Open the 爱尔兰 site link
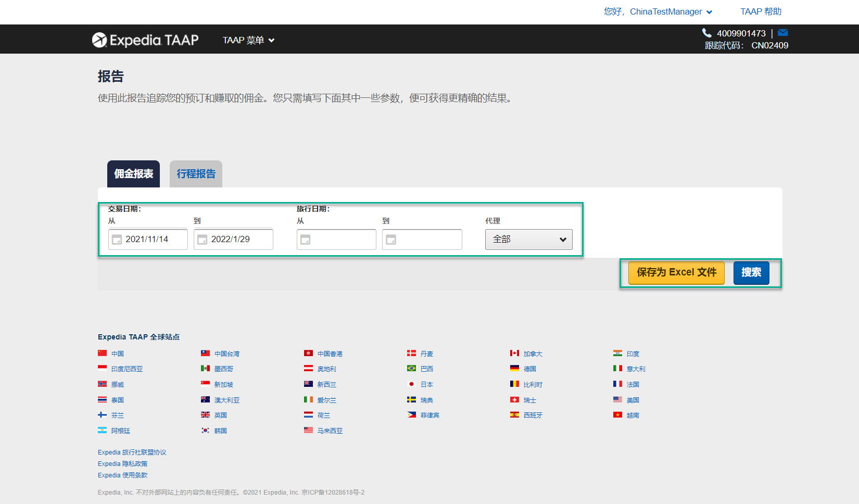This screenshot has height=504, width=859. [327, 400]
